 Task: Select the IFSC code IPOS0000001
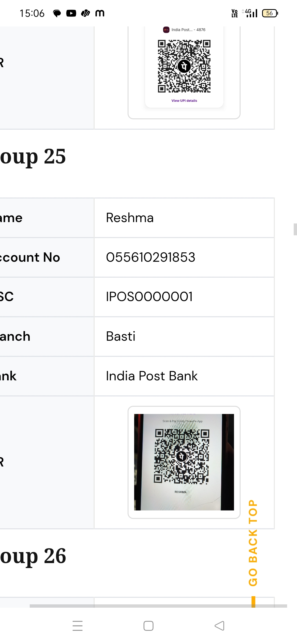click(149, 297)
